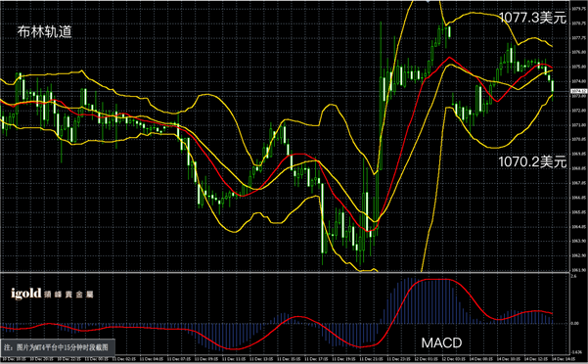
Task: Click the 1070.2美元 lower band annotation
Action: pos(532,162)
